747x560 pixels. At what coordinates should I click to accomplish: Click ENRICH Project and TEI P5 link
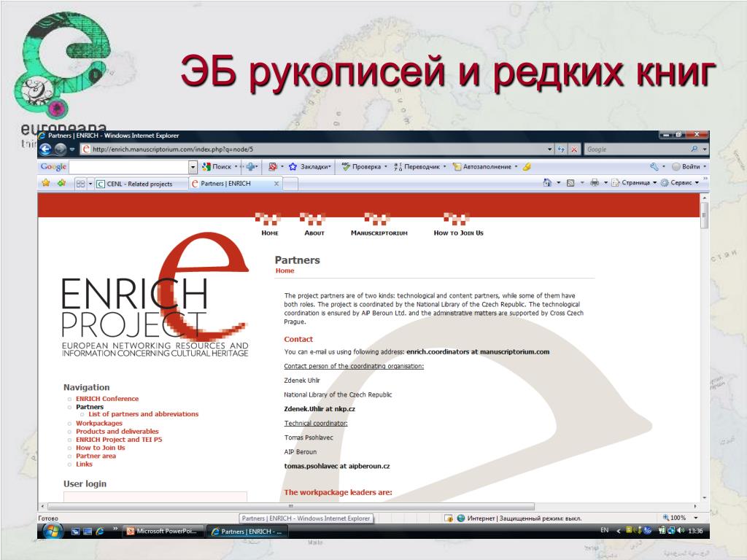point(119,439)
